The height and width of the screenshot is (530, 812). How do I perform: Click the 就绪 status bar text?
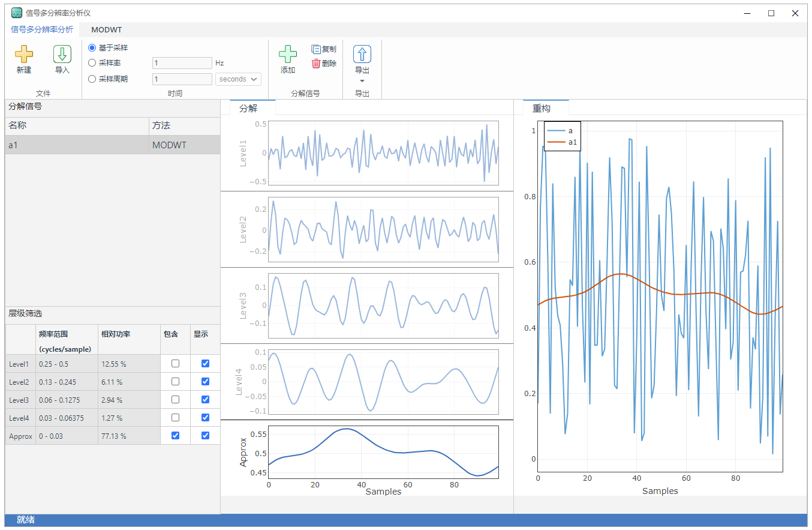coord(25,520)
